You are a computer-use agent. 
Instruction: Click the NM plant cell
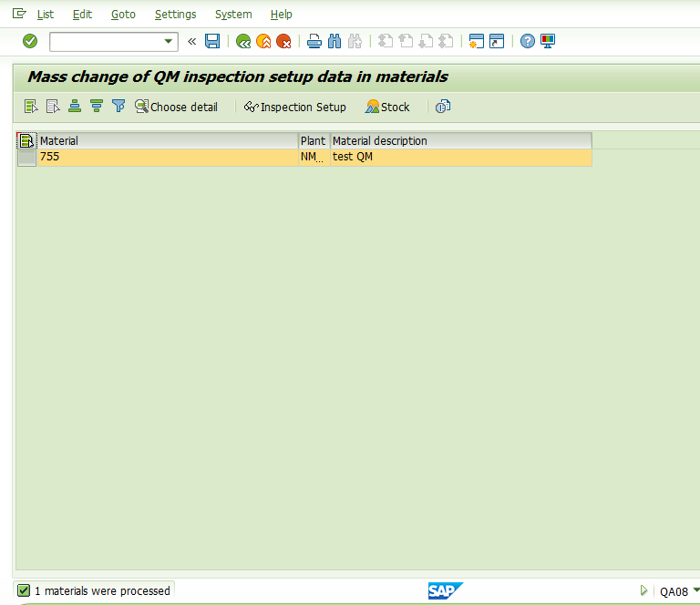314,157
